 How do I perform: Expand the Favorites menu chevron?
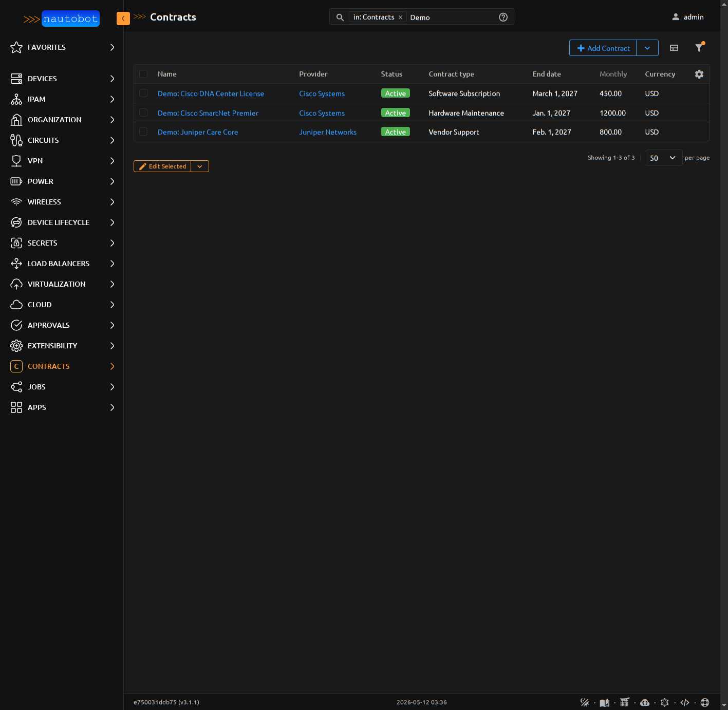[x=112, y=47]
